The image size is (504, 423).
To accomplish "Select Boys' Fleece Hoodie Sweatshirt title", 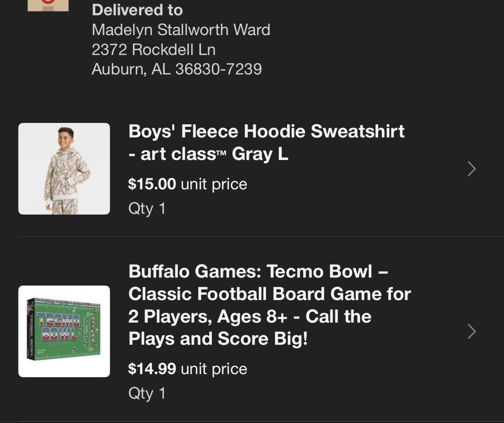I will coord(266,132).
